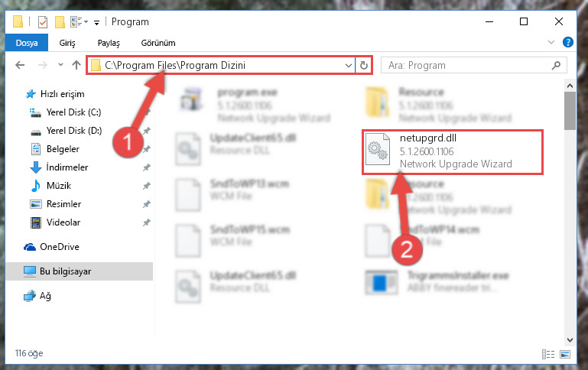This screenshot has width=588, height=370.
Task: Switch to large thumbnails view icon
Action: tap(565, 354)
